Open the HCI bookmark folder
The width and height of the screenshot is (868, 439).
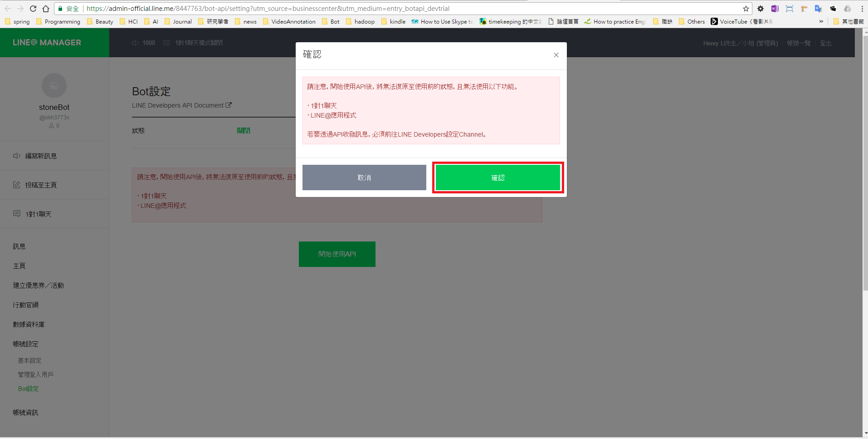pyautogui.click(x=128, y=21)
